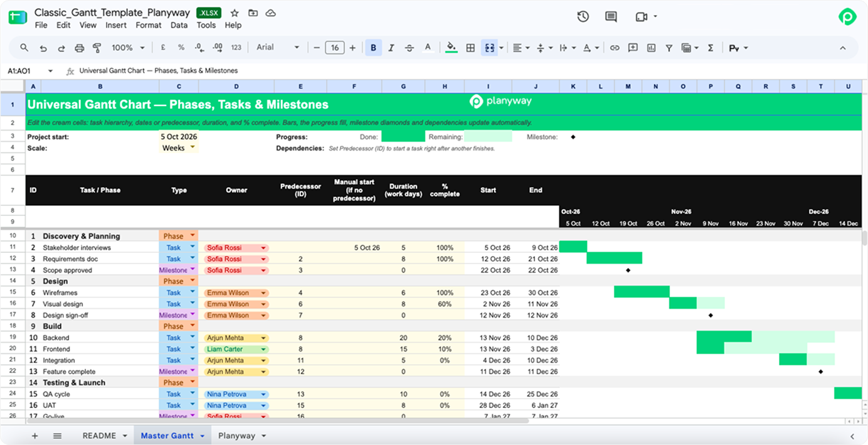Click the Planyway account avatar
The image size is (868, 445).
point(847,17)
